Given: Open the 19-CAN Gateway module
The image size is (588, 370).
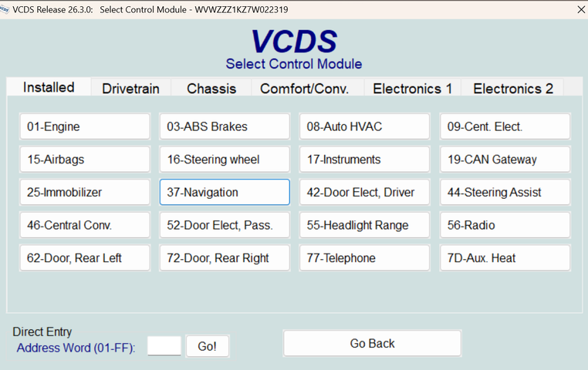Looking at the screenshot, I should coord(505,160).
